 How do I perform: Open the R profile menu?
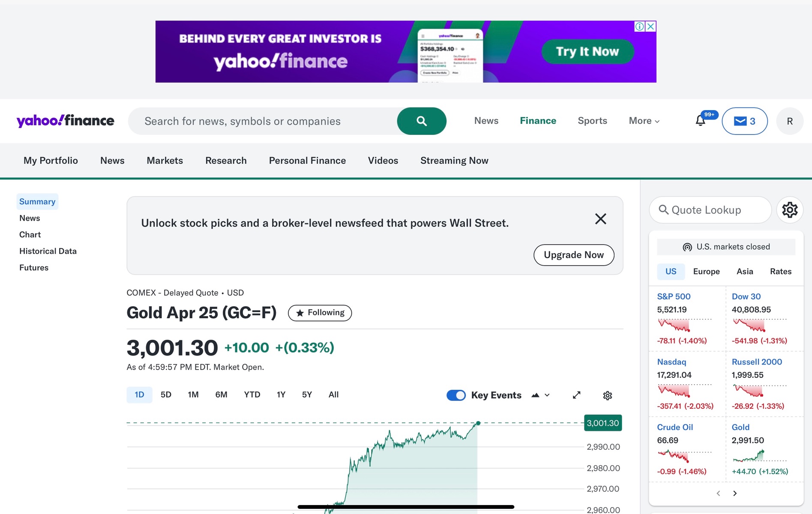[x=789, y=121]
